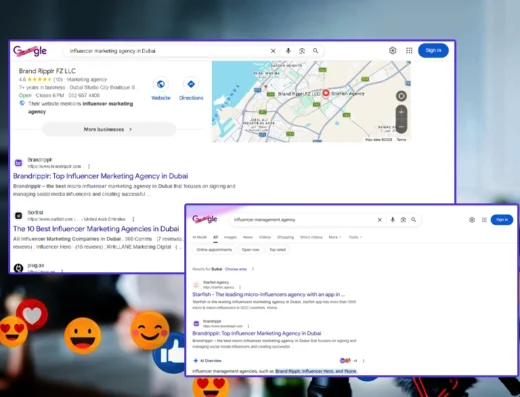Click the magnifier search icon in management agency window
Viewport: 520px width, 397px height.
pos(413,220)
